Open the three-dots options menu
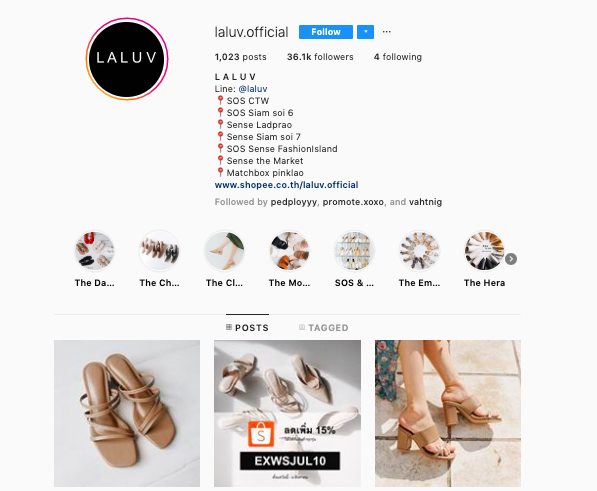This screenshot has height=491, width=597. (x=386, y=32)
